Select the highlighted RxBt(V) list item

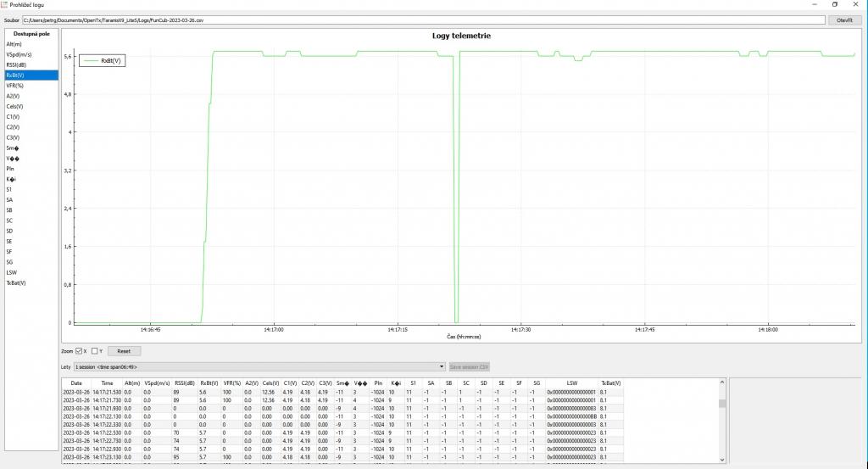click(x=16, y=75)
